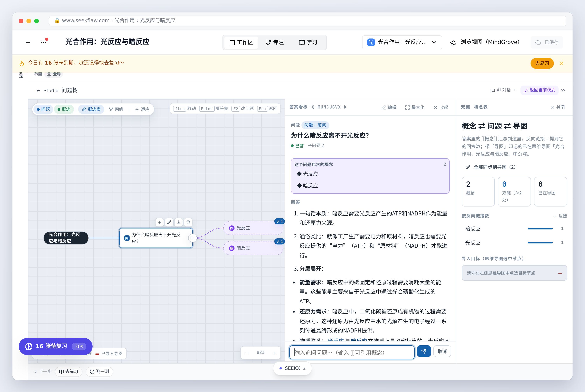
Task: Click 编辑 in the answer panel
Action: 389,107
